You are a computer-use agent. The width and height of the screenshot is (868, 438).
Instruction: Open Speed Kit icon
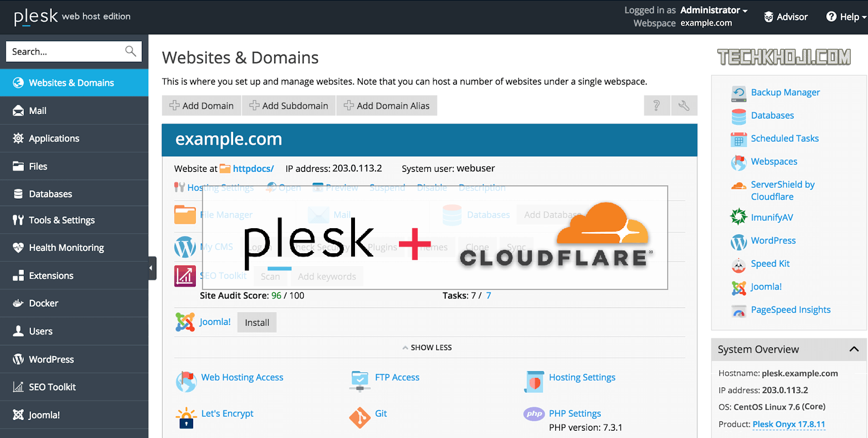(x=739, y=265)
